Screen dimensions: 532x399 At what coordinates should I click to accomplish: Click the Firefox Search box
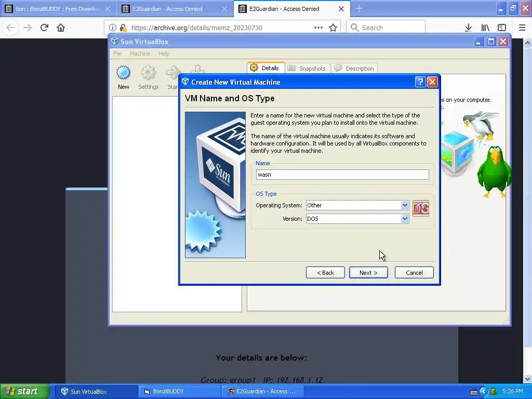coord(385,28)
